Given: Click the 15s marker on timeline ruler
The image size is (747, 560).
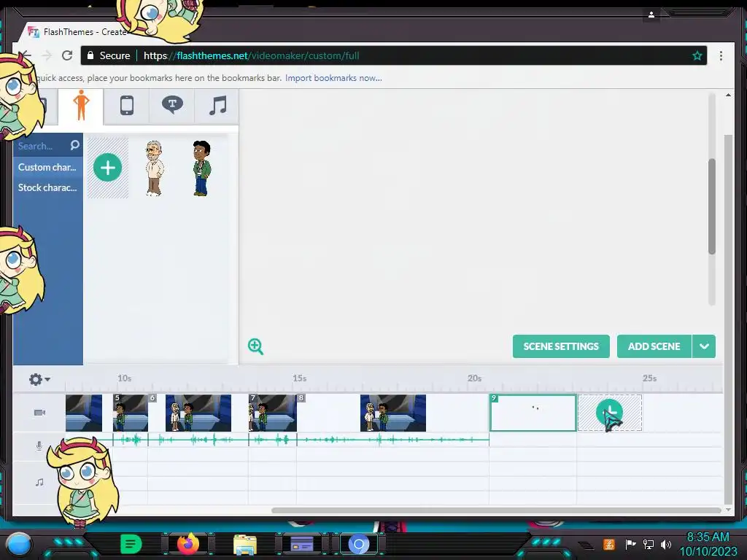Looking at the screenshot, I should (299, 378).
